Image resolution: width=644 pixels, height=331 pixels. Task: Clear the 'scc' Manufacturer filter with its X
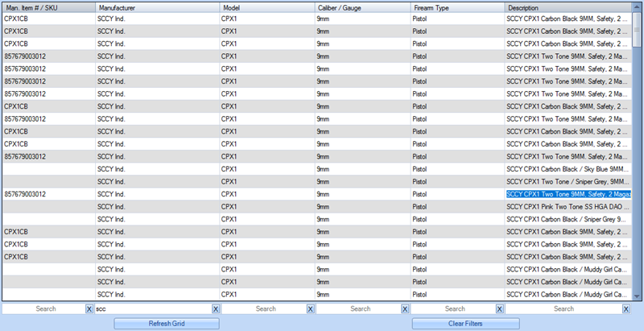[216, 308]
